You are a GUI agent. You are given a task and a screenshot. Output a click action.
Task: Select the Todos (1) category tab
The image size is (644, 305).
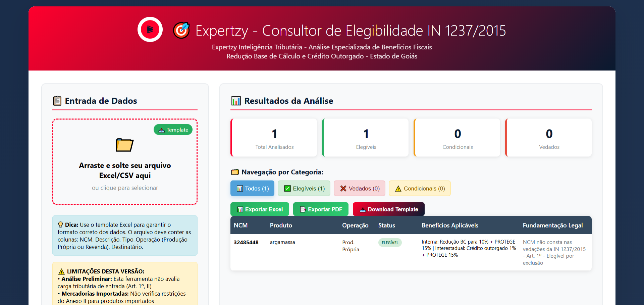click(252, 189)
